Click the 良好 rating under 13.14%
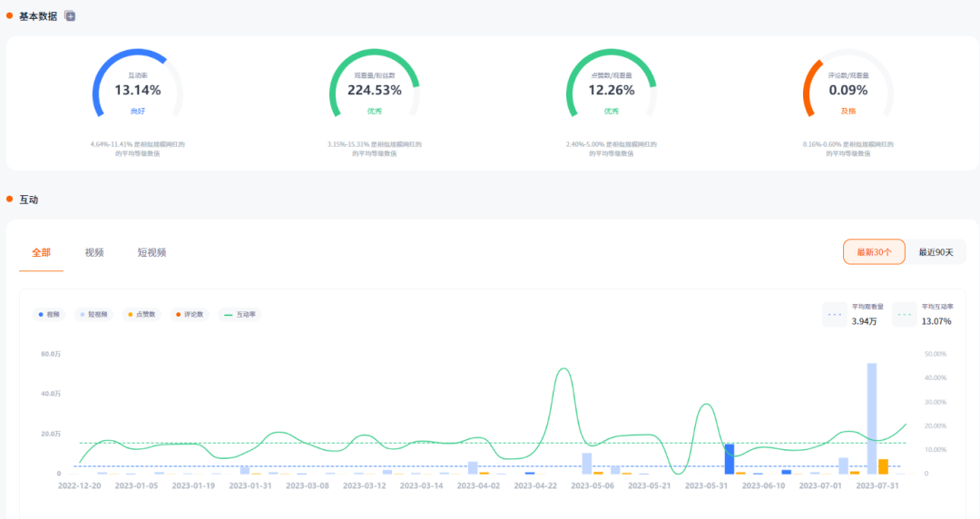The image size is (980, 519). pyautogui.click(x=138, y=112)
